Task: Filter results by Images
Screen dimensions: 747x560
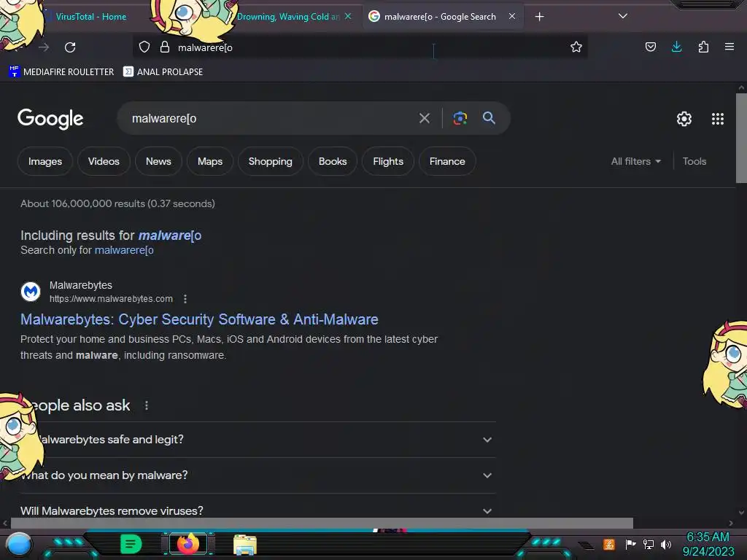Action: pyautogui.click(x=45, y=161)
